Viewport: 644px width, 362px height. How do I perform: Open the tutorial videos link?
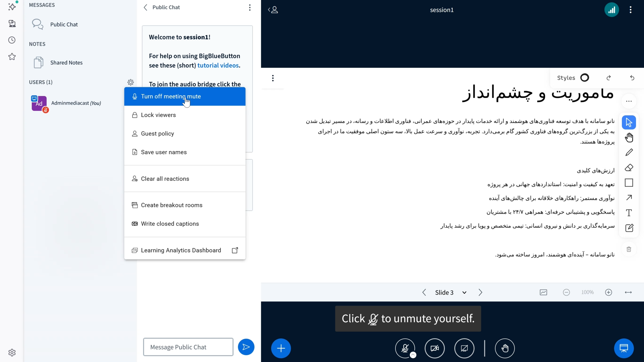218,65
